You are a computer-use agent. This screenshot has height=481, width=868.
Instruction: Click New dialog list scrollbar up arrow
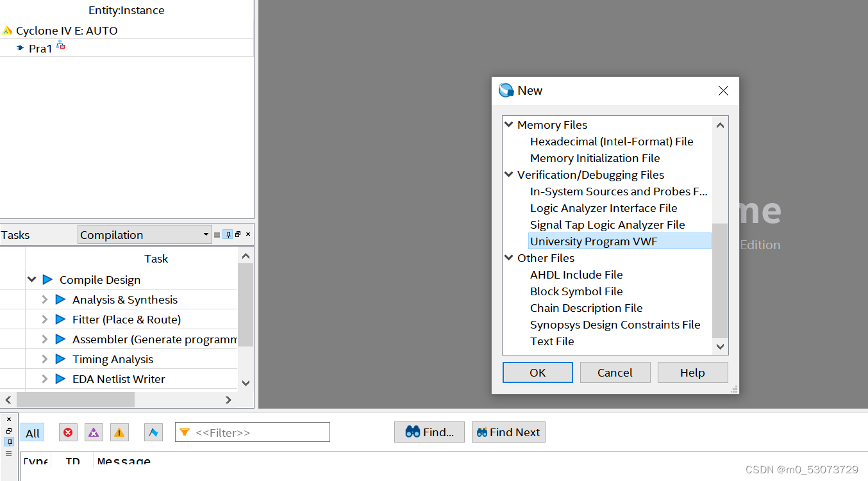[720, 125]
